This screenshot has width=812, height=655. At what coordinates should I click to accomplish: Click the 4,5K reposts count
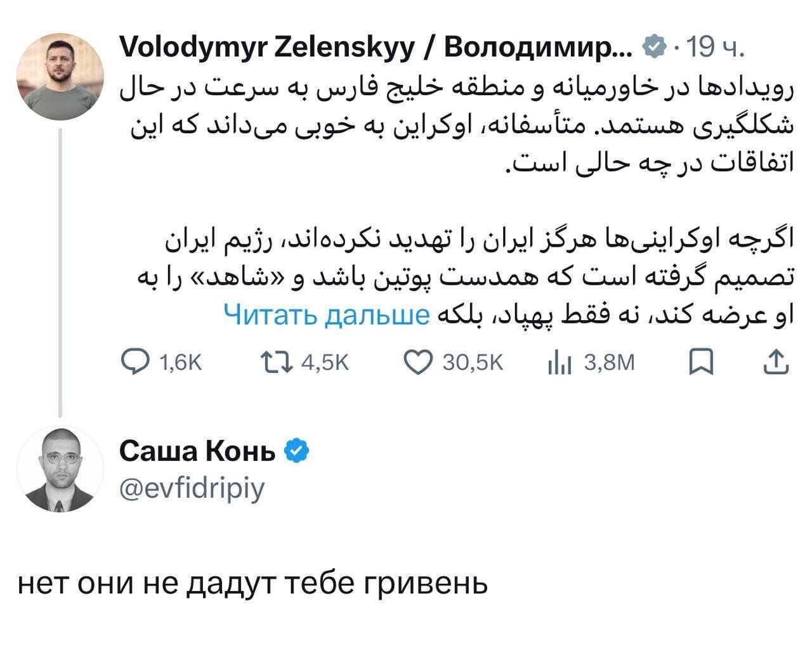325,362
